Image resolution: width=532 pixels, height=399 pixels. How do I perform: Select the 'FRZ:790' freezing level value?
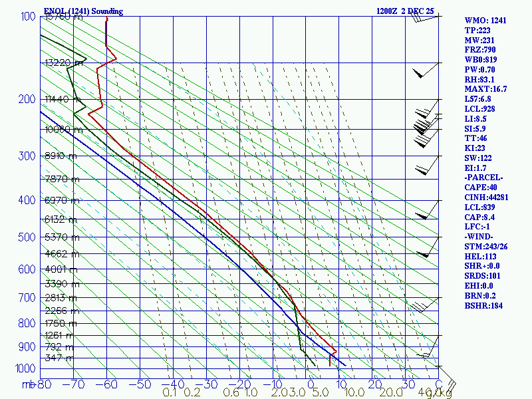[x=480, y=50]
